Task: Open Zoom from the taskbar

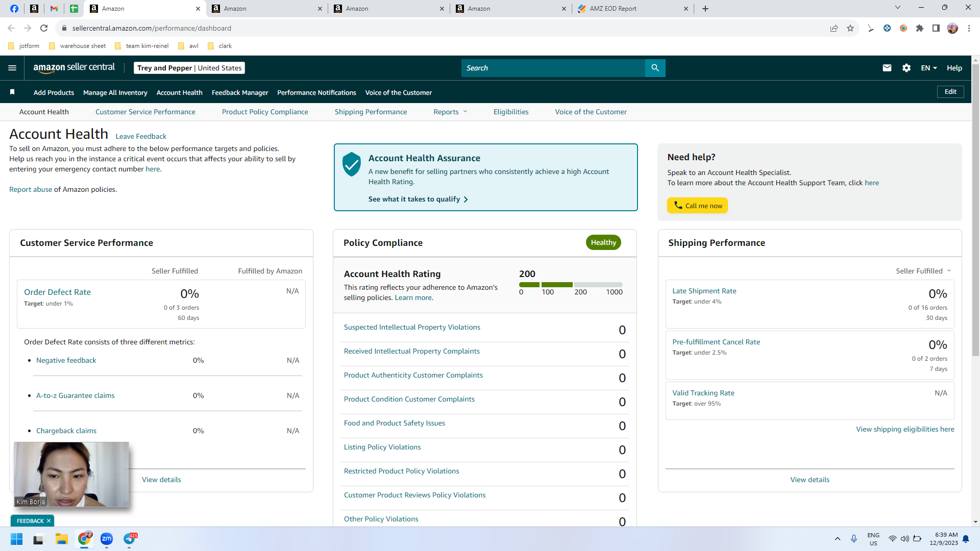Action: click(107, 539)
